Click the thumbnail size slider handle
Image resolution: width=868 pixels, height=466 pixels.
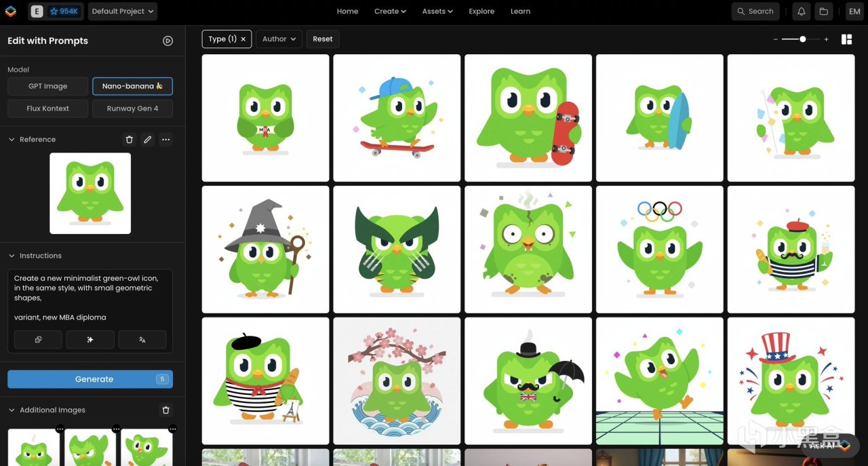pos(803,39)
